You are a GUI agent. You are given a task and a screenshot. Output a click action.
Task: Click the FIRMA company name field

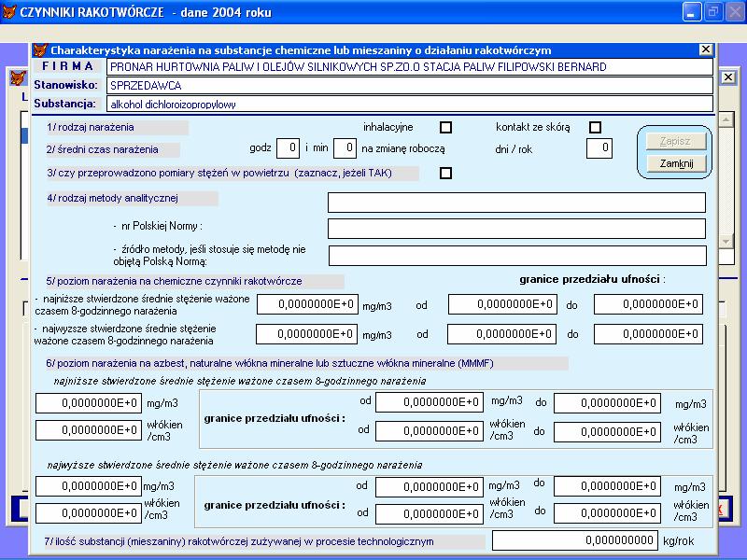(410, 66)
